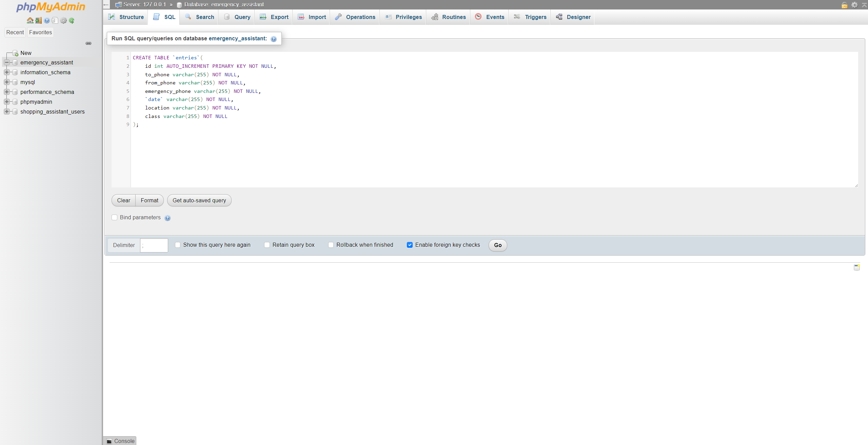Open the phpMyAdmin documentation help icon
This screenshot has width=868, height=445.
pyautogui.click(x=47, y=21)
